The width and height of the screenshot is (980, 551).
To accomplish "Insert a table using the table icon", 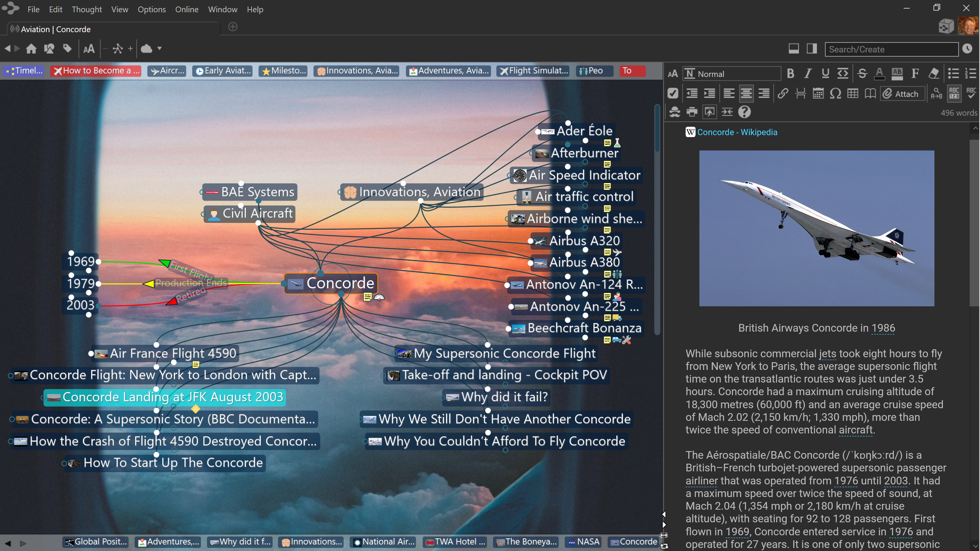I will point(853,94).
